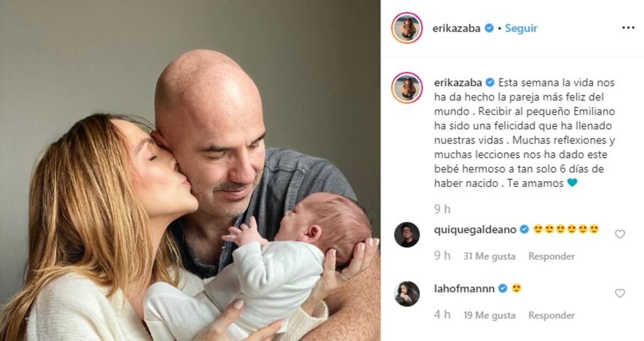Open the three-dot more options menu
644x341 pixels.
point(628,28)
